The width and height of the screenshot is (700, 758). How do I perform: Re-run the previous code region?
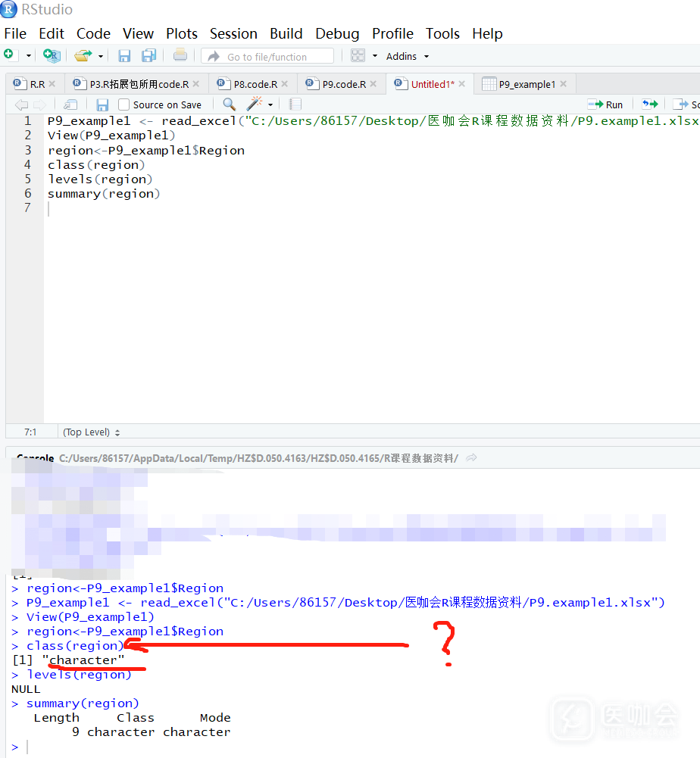tap(649, 104)
